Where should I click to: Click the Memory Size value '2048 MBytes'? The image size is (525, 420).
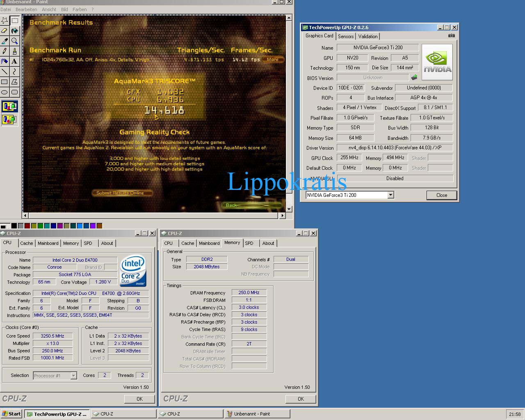pyautogui.click(x=206, y=267)
